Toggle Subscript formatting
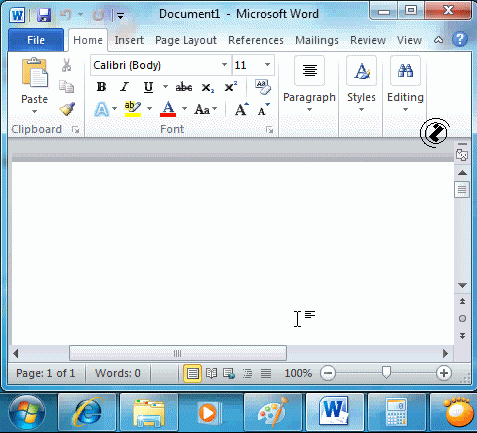477x433 pixels. click(x=207, y=88)
